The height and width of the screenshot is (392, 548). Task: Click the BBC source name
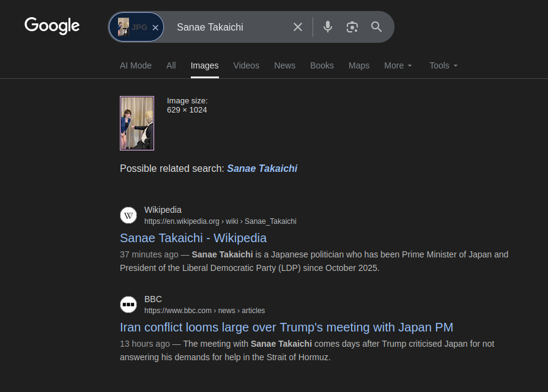[x=153, y=300]
